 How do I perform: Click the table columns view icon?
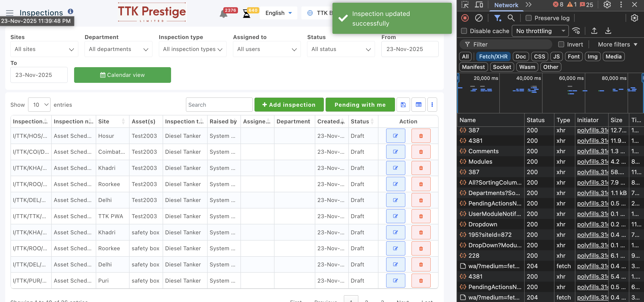418,104
